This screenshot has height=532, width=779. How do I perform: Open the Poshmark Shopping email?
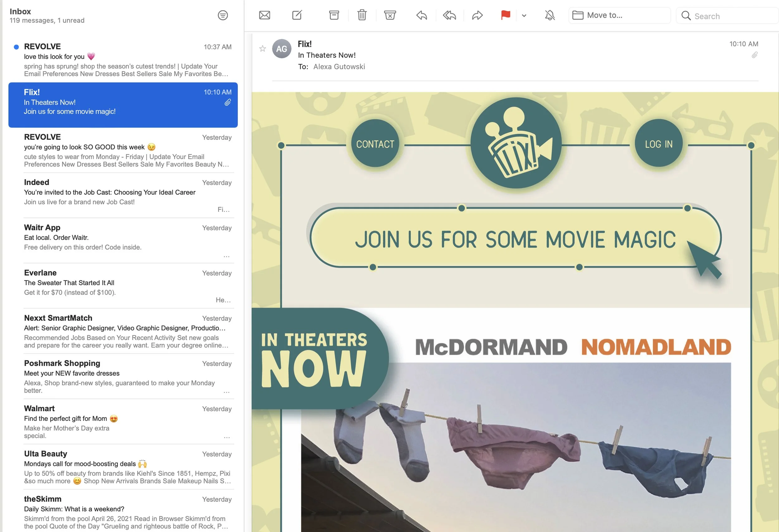click(123, 376)
